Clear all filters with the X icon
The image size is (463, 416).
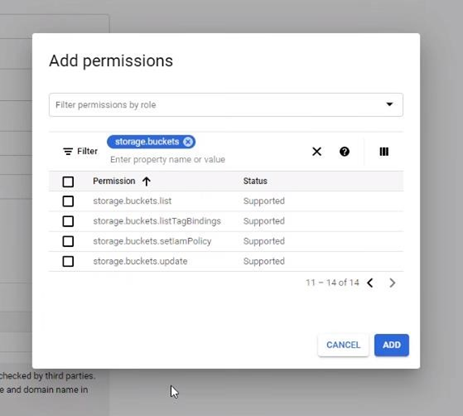point(317,152)
